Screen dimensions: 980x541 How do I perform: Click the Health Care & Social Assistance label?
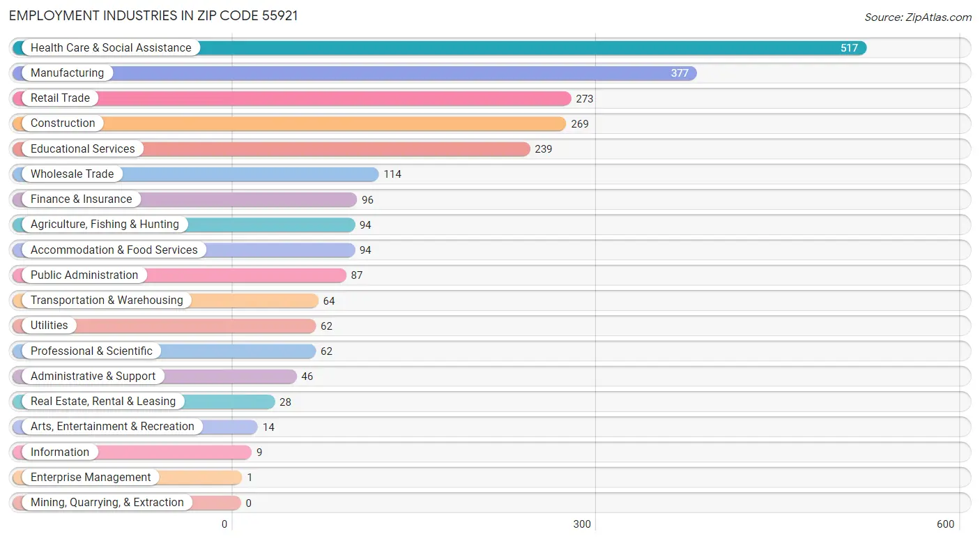coord(111,47)
